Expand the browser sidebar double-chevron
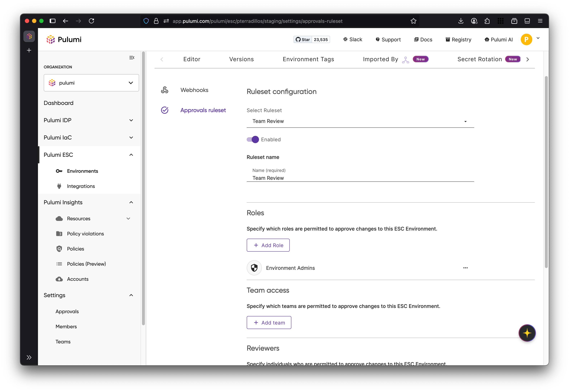The image size is (569, 392). [x=29, y=357]
